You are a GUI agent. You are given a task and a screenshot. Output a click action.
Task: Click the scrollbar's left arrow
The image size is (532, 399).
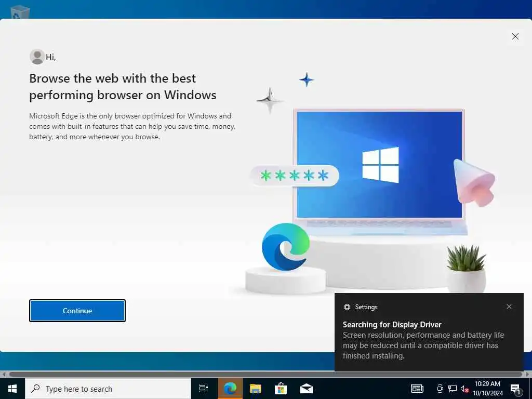pyautogui.click(x=4, y=374)
